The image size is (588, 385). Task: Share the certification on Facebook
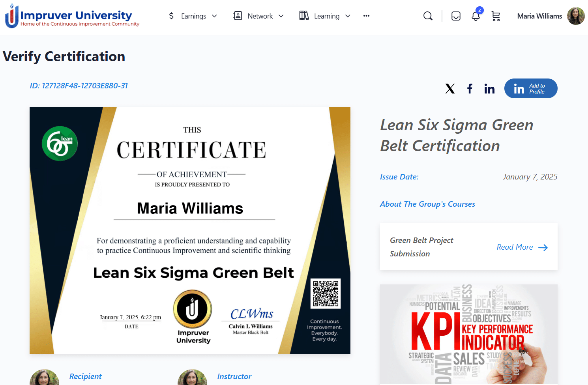pos(470,88)
